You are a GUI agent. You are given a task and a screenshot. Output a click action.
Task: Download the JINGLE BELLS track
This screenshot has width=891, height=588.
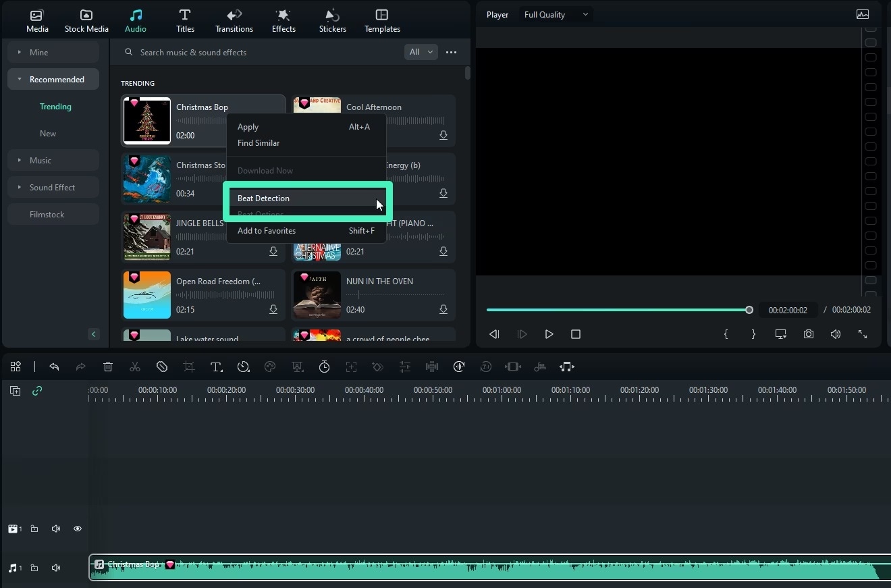point(273,251)
